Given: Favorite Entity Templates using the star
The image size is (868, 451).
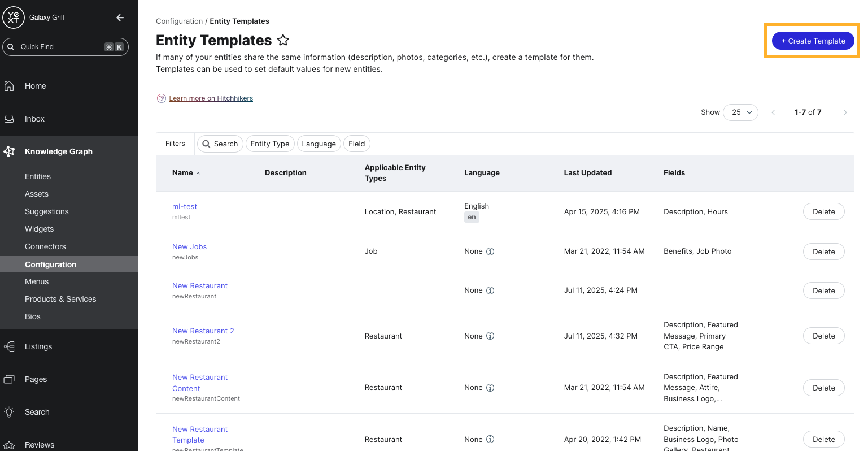Looking at the screenshot, I should [x=283, y=40].
